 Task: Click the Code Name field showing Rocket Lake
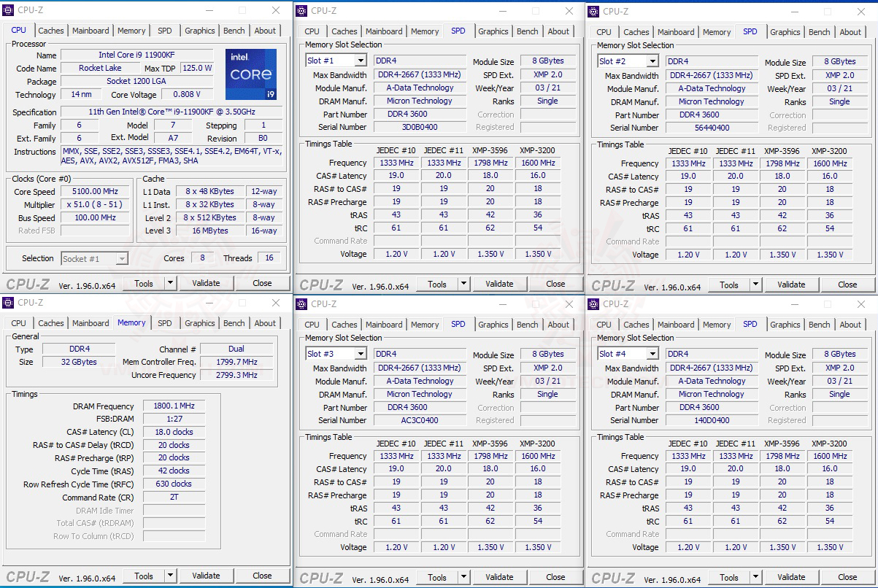pyautogui.click(x=101, y=68)
